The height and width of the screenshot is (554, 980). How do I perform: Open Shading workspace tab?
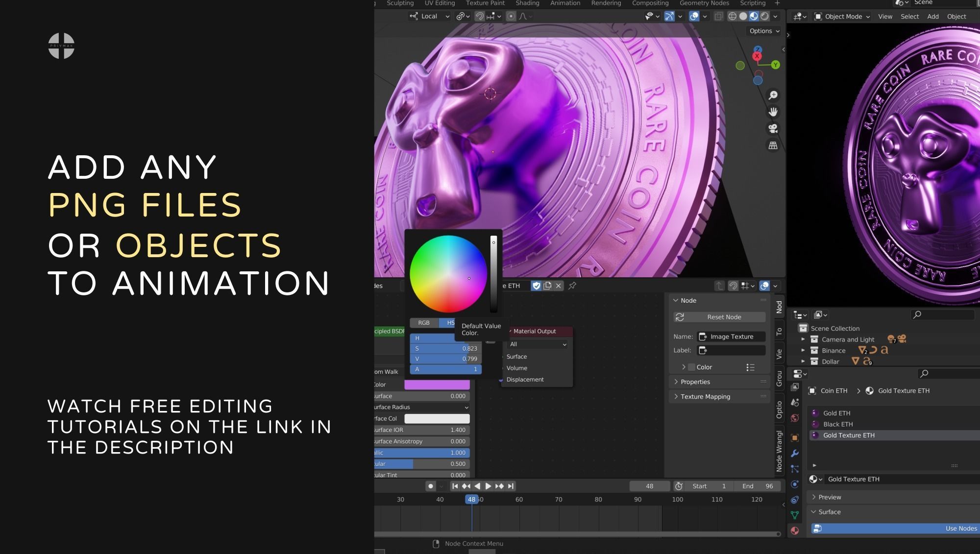[527, 3]
